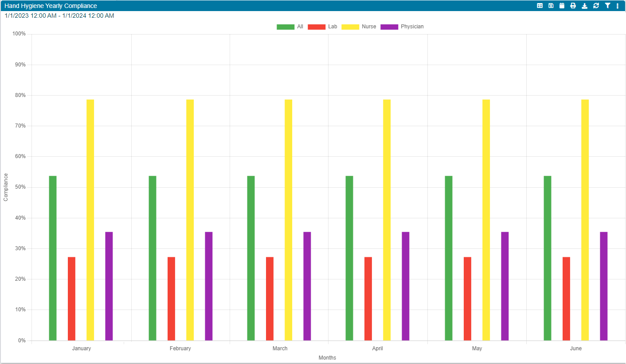Print the Hand Hygiene chart
Screen dimensions: 626x364
pyautogui.click(x=573, y=6)
